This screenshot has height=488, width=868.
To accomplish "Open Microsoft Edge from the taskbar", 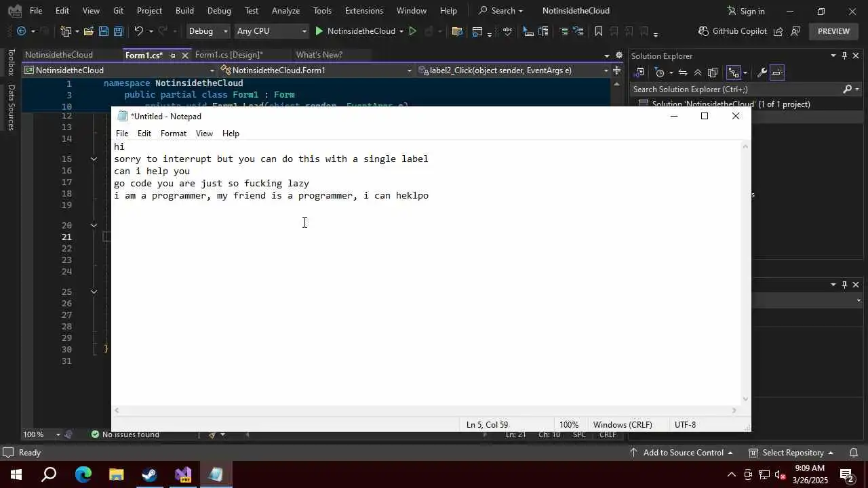I will [83, 474].
